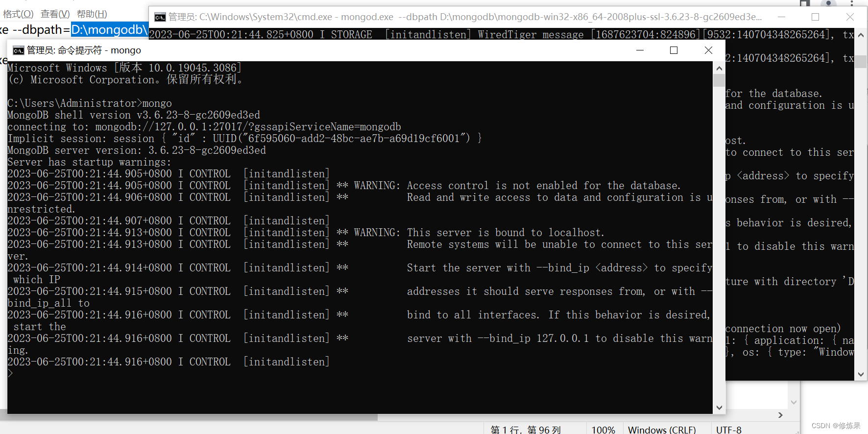Click the mongo window title text
Screen dimensions: 868x434
pos(84,50)
